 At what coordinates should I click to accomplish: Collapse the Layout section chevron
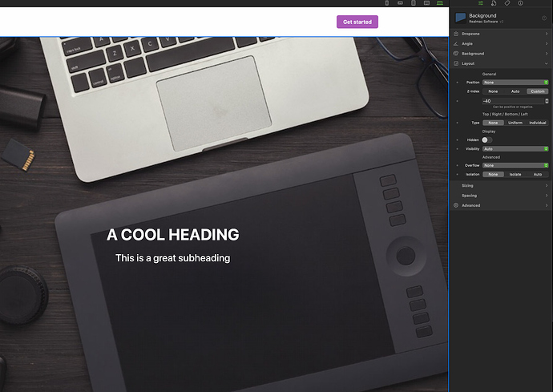point(547,63)
